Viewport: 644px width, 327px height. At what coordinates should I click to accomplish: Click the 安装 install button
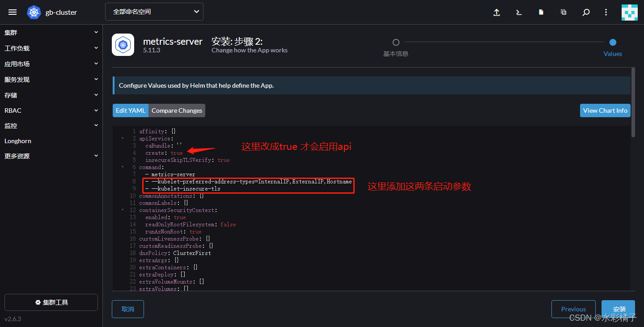coord(618,309)
